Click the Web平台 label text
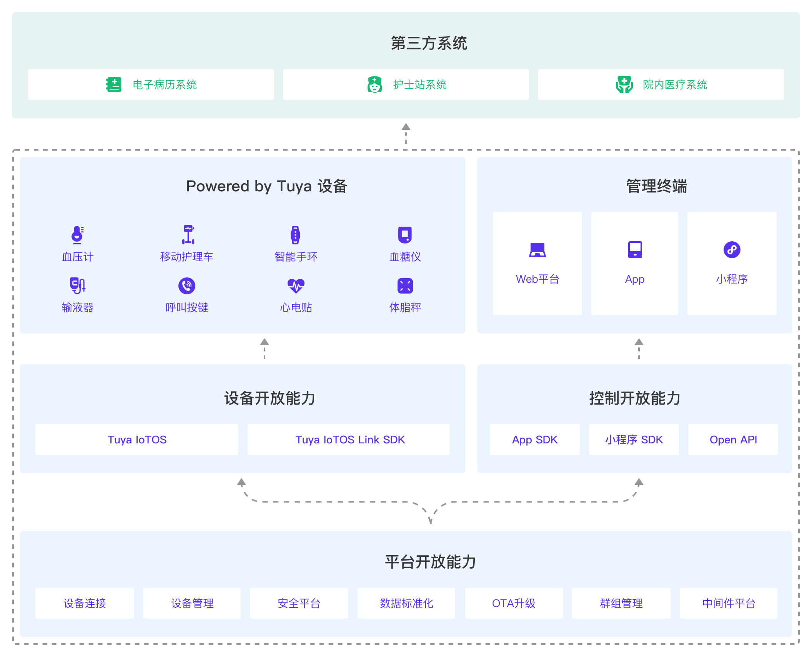Image resolution: width=812 pixels, height=657 pixels. 537,279
